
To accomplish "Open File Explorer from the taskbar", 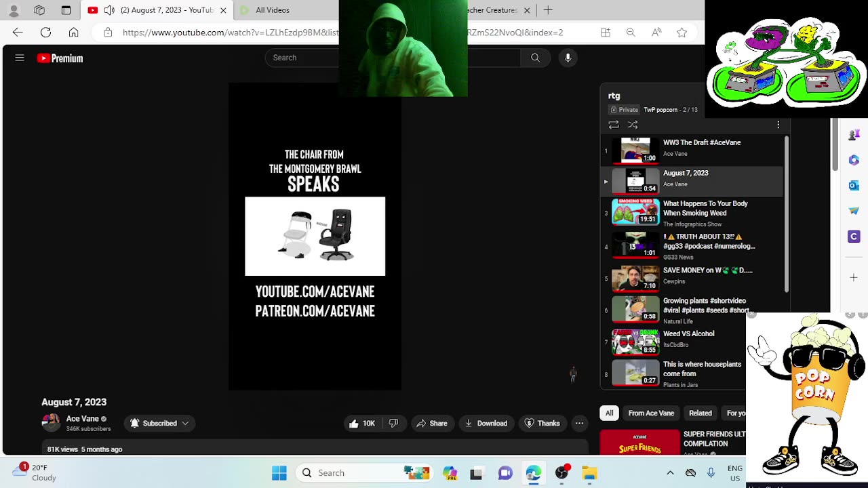I will point(589,473).
